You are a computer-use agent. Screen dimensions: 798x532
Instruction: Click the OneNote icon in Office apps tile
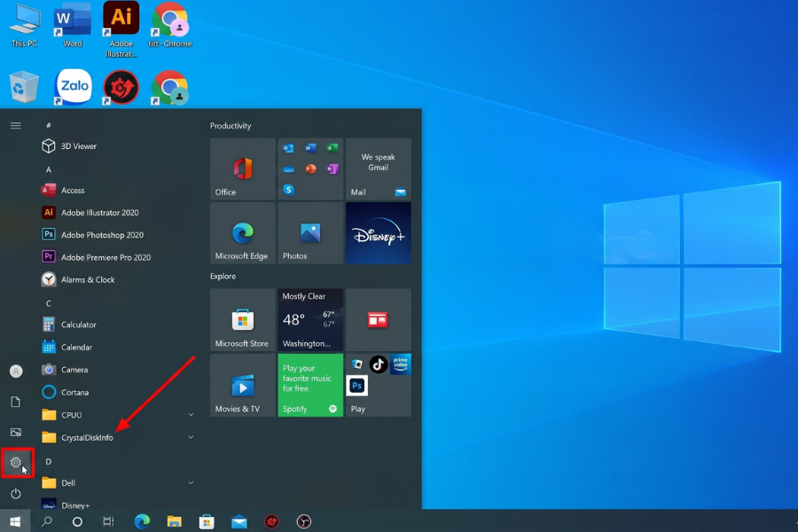332,168
